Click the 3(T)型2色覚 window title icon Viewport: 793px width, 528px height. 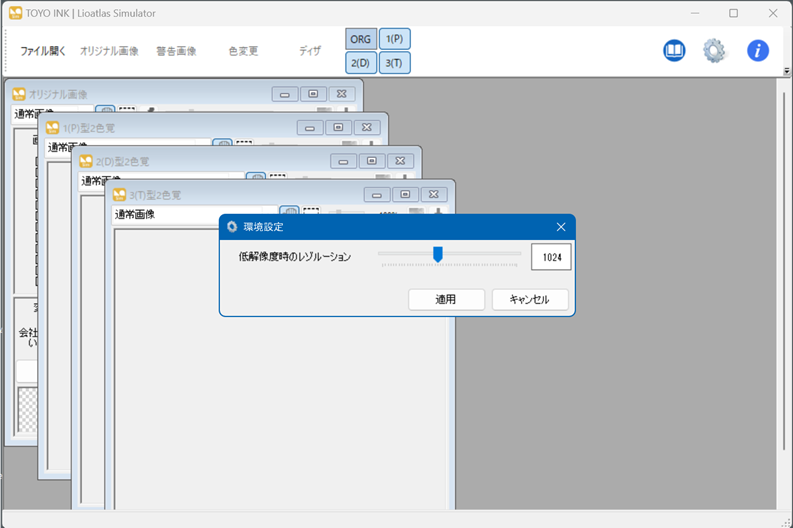121,194
